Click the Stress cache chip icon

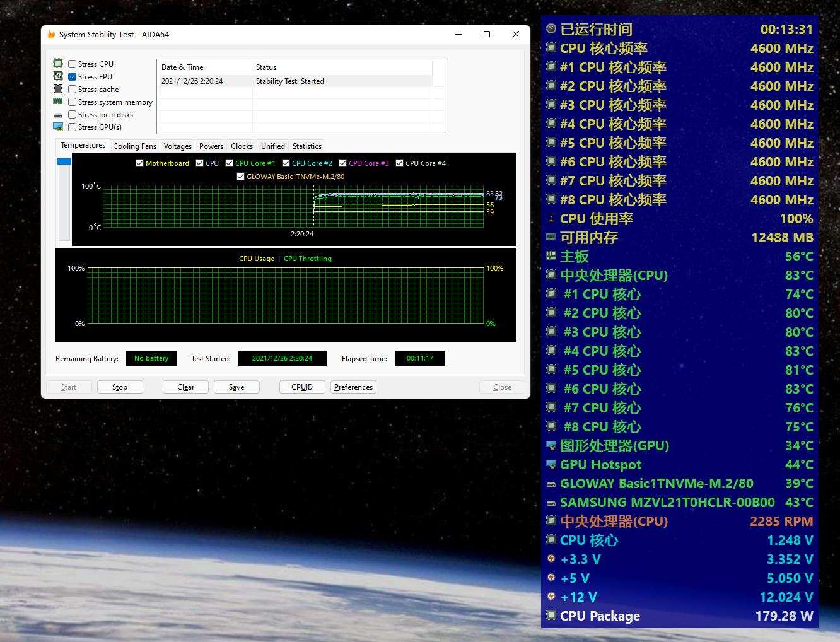tap(58, 89)
